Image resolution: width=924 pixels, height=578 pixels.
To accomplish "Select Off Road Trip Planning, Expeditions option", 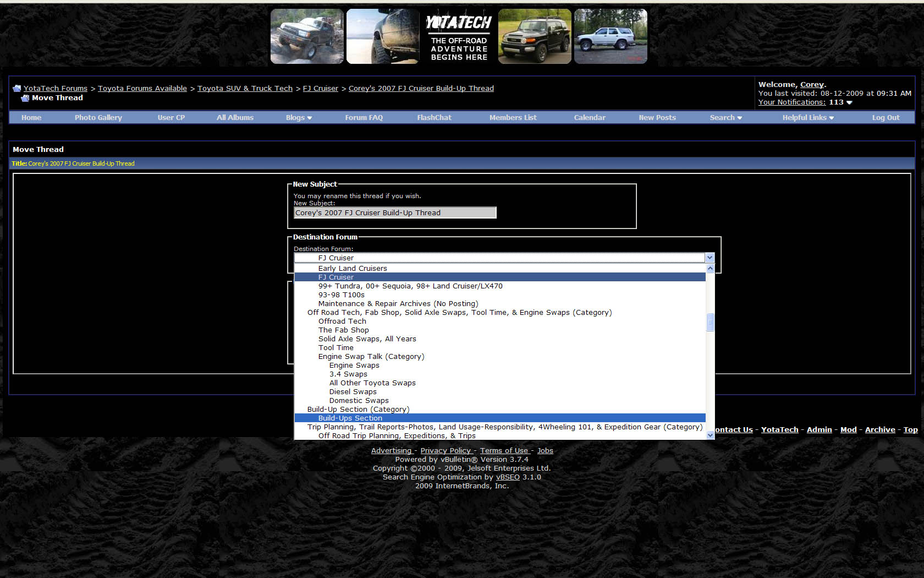I will pyautogui.click(x=500, y=436).
